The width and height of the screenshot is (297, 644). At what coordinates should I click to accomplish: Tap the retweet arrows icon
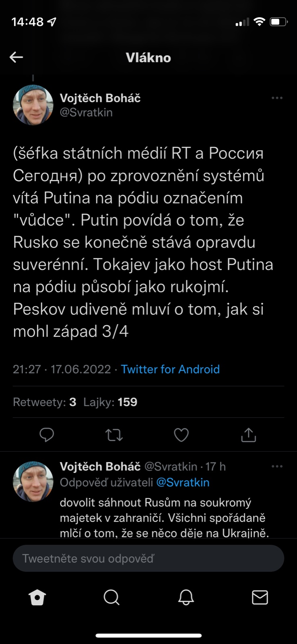(114, 435)
